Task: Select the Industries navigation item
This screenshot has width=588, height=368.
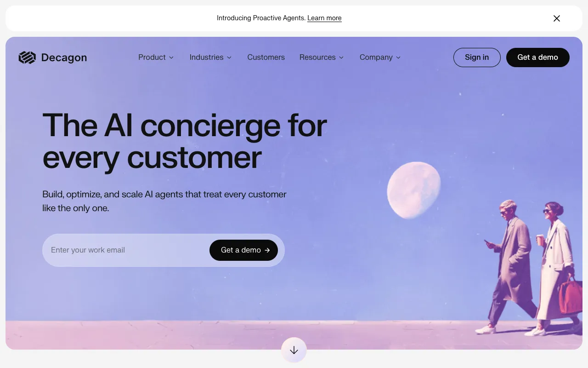Action: tap(207, 57)
